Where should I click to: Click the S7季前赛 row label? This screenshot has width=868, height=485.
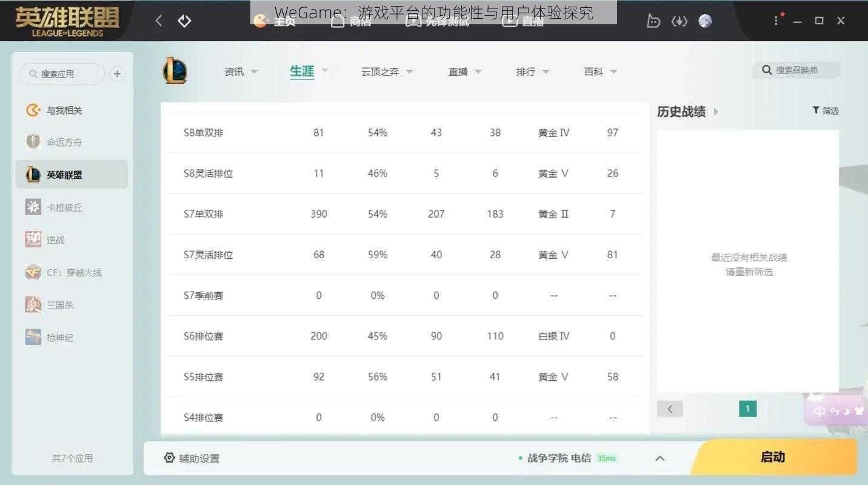pos(203,295)
